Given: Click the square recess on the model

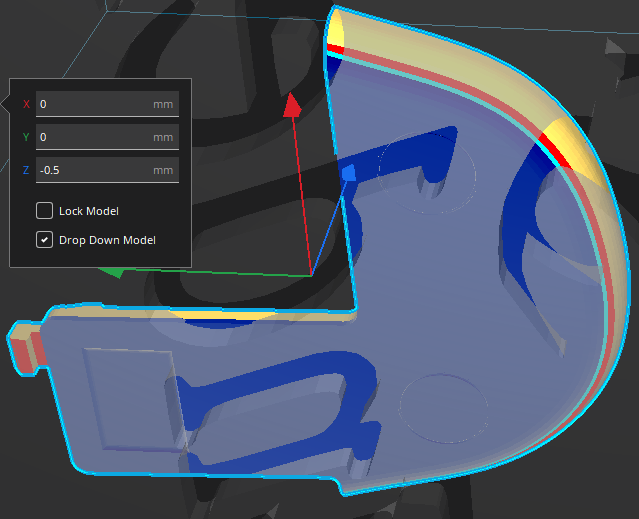Looking at the screenshot, I should (x=130, y=399).
